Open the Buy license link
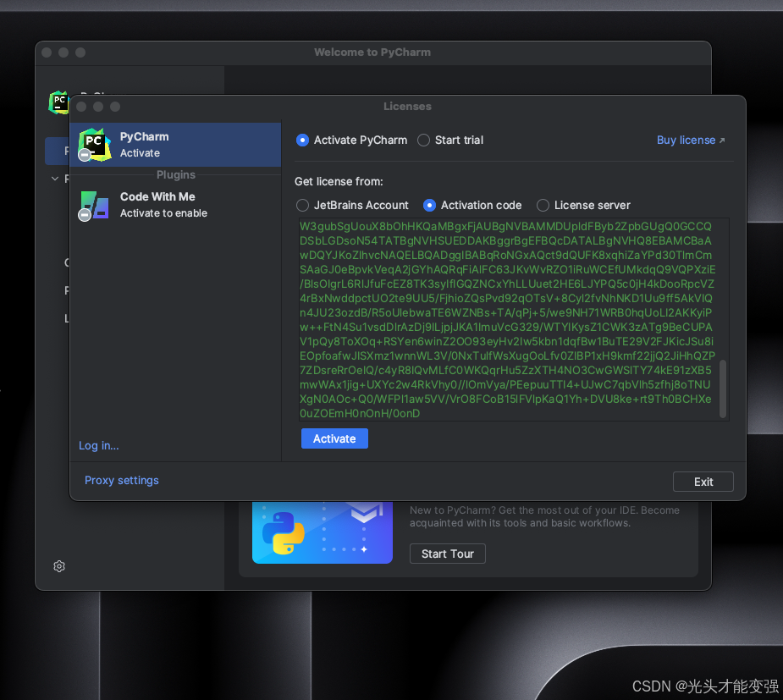Image resolution: width=783 pixels, height=700 pixels. pyautogui.click(x=691, y=141)
